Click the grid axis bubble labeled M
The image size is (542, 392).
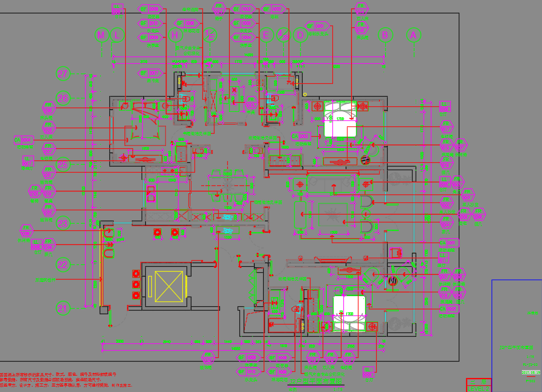[x=101, y=35]
